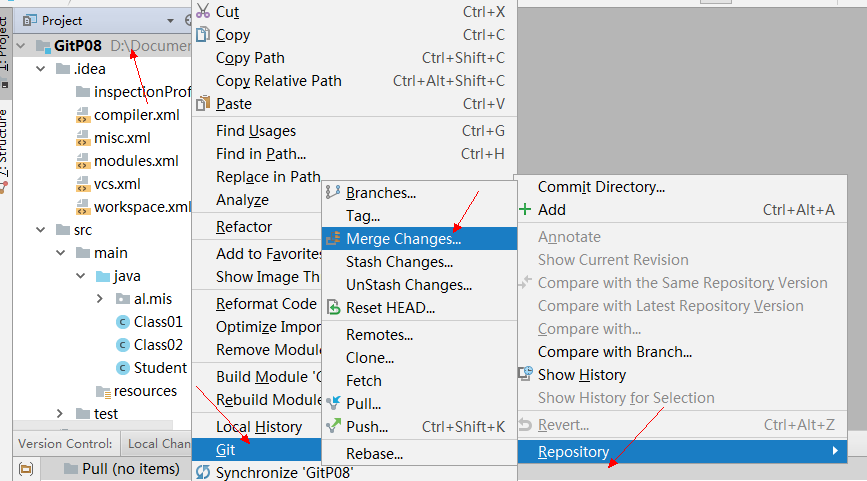867x481 pixels.
Task: Click the Cut scissors icon
Action: pos(203,11)
